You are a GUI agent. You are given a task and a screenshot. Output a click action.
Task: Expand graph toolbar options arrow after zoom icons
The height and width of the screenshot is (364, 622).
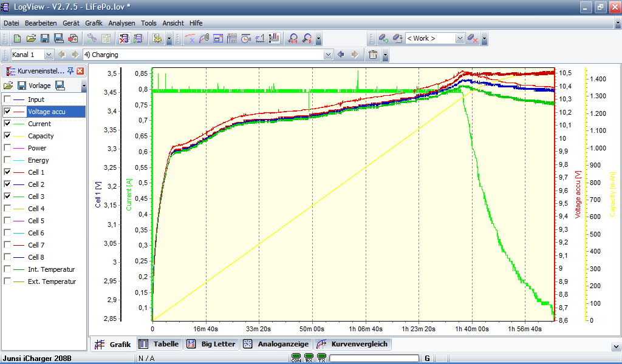pos(318,39)
